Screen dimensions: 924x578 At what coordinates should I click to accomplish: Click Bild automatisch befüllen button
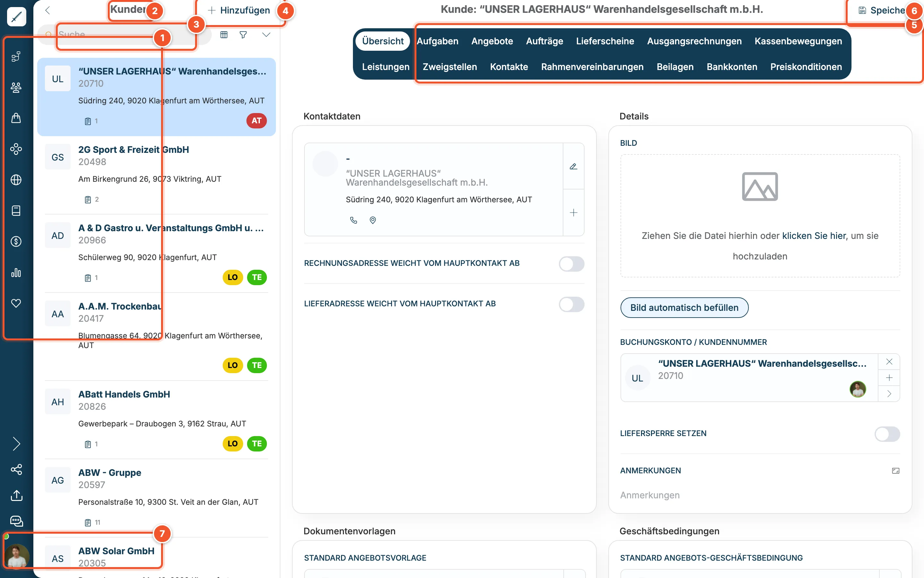tap(684, 308)
